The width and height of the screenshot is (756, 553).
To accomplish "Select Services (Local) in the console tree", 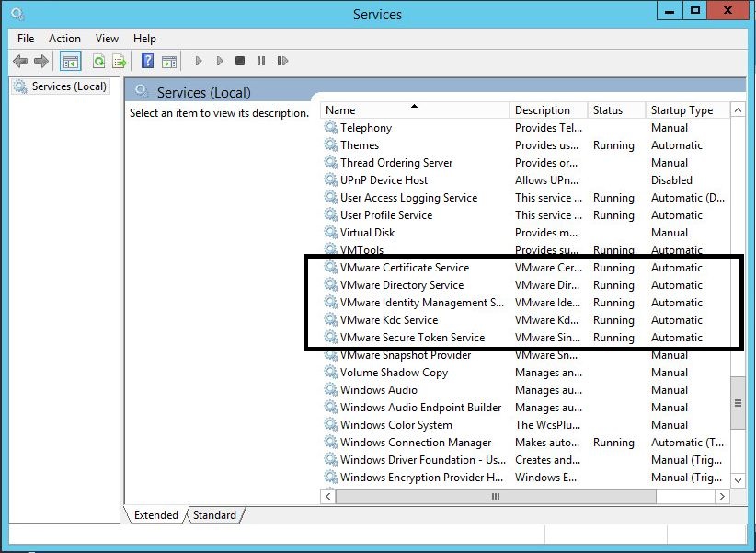I will coord(69,86).
